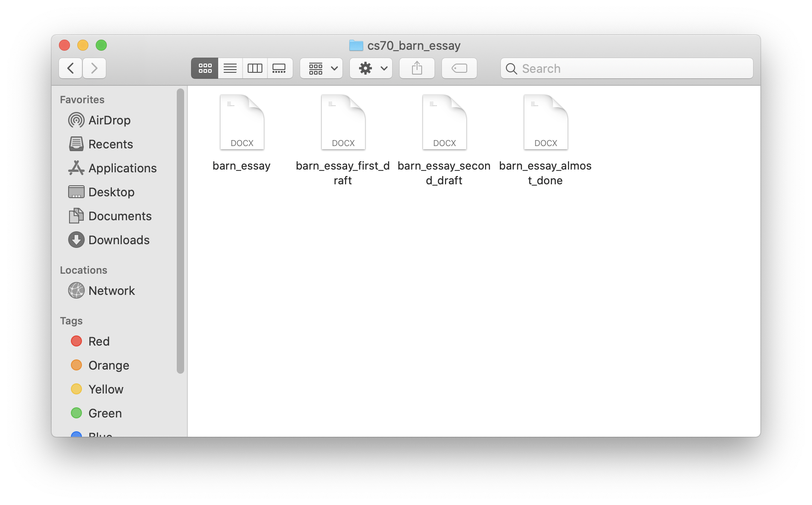Open the item grouping dropdown
812x505 pixels.
tap(321, 68)
